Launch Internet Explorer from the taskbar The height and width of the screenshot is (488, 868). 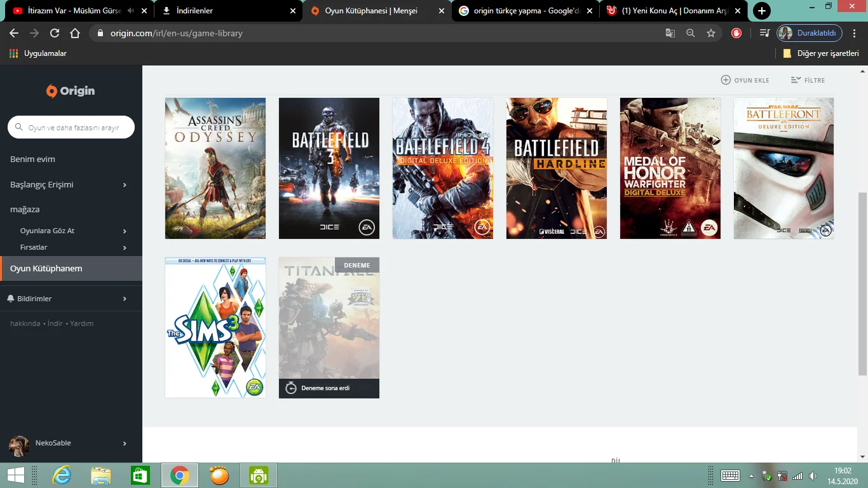point(62,475)
